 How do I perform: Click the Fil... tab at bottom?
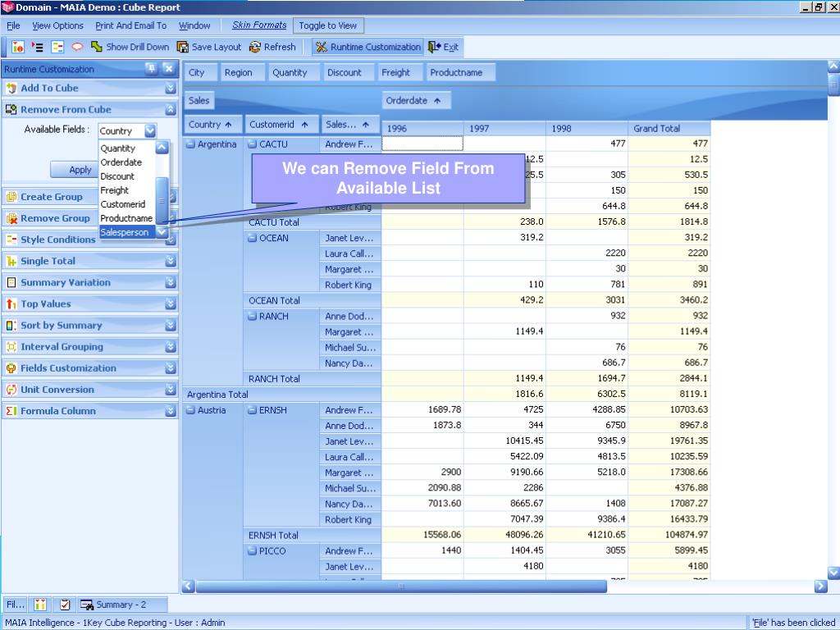click(15, 605)
